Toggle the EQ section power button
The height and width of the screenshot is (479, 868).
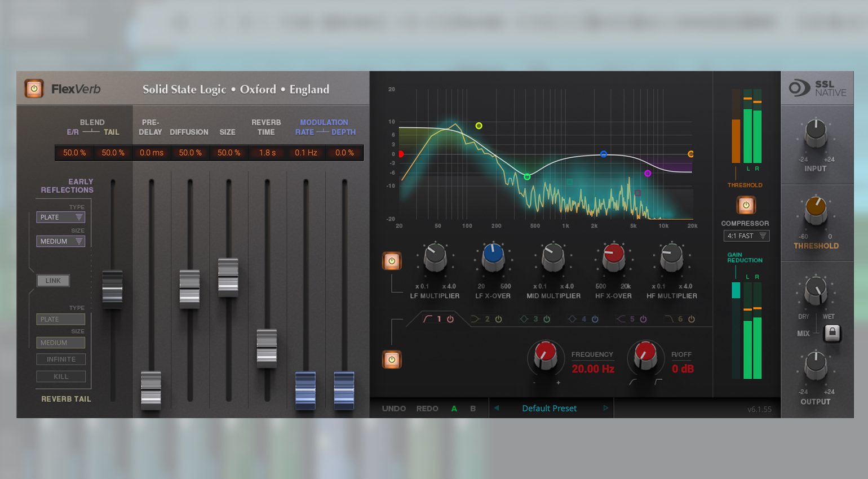[x=392, y=359]
